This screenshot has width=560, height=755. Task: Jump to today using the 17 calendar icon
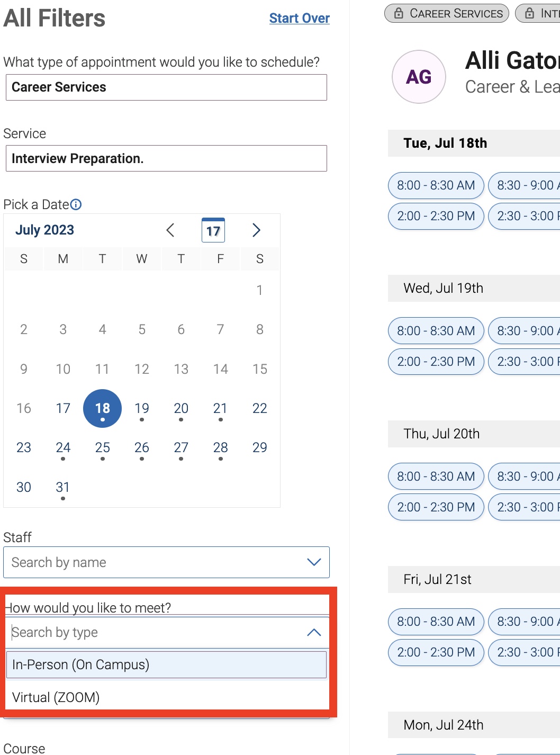213,230
